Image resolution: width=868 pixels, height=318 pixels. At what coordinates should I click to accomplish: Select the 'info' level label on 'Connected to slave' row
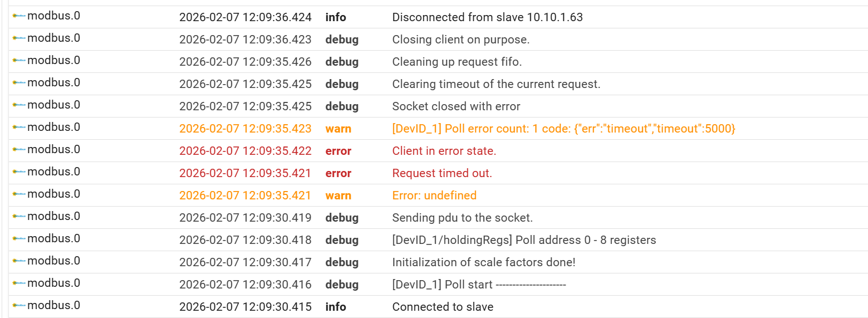point(335,307)
